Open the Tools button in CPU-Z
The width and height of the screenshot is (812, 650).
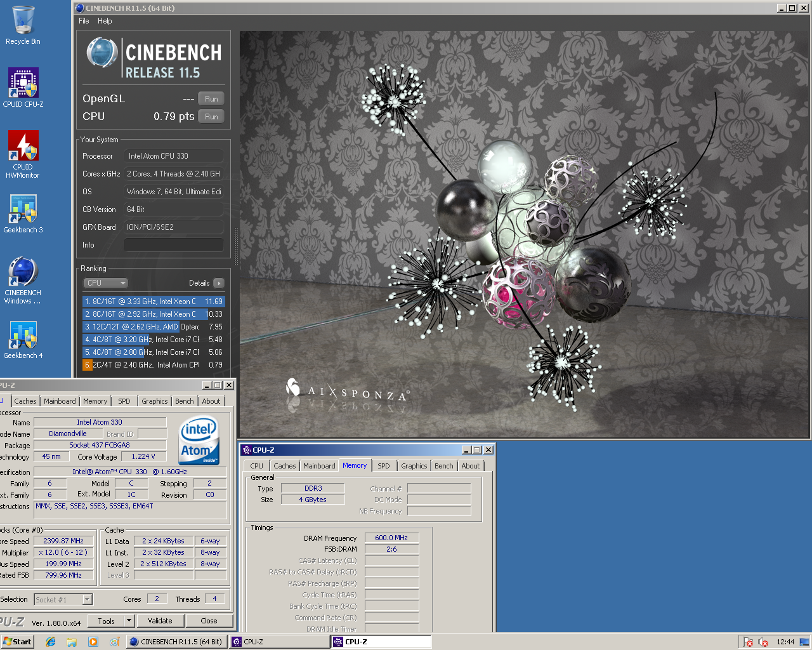coord(106,621)
